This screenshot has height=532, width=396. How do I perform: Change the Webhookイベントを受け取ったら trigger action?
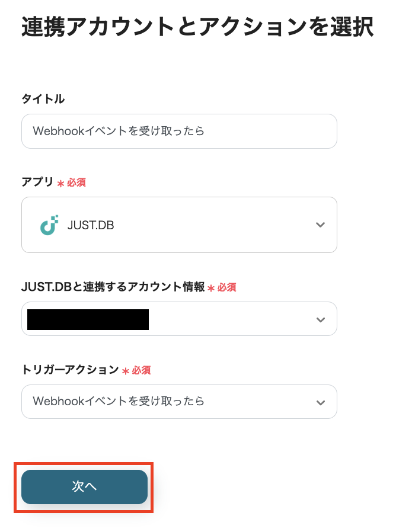pos(178,402)
